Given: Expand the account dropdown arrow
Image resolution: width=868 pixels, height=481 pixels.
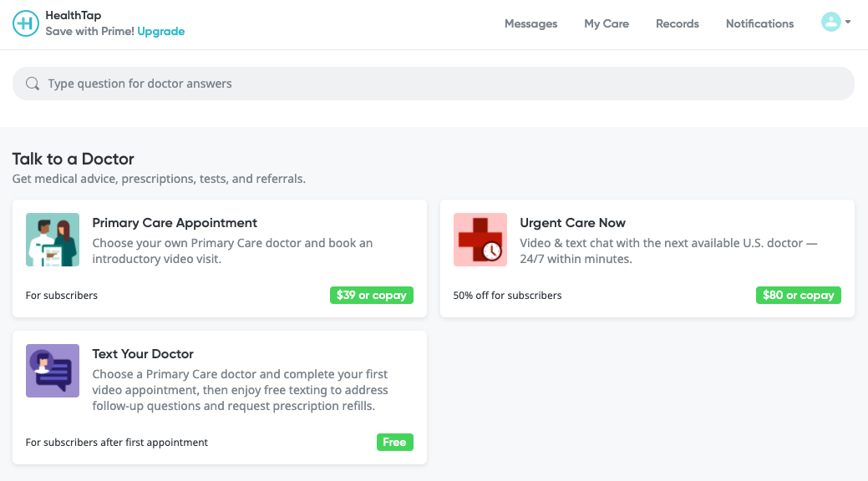Looking at the screenshot, I should tap(847, 23).
